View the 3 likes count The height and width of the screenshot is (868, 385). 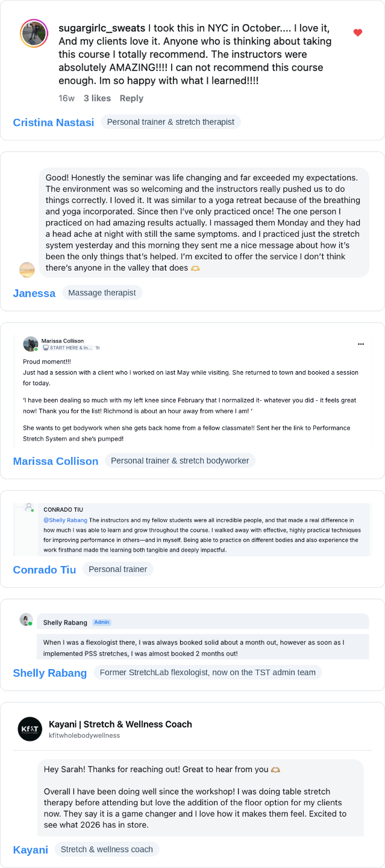[97, 98]
